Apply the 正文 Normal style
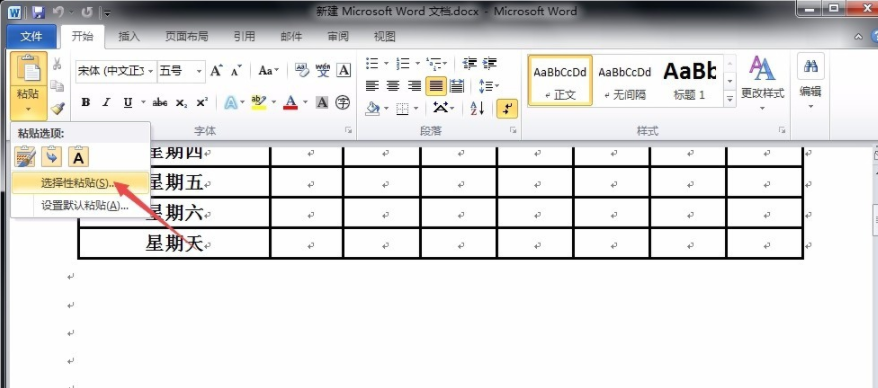 pos(560,80)
